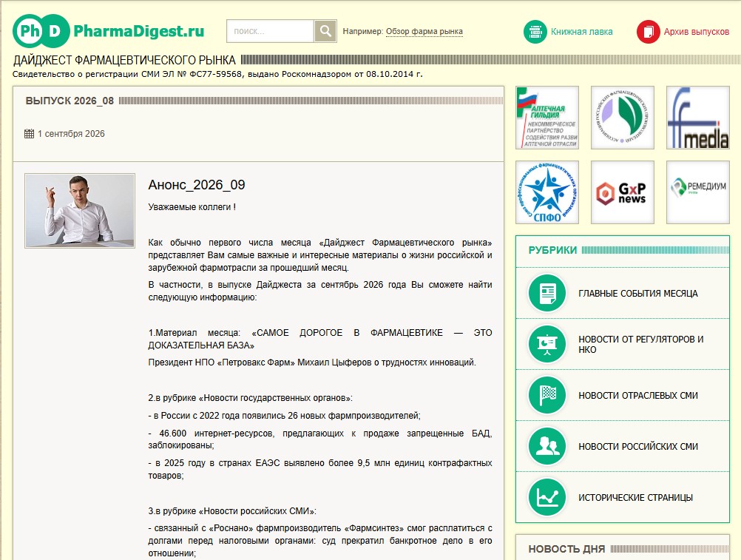Viewport: 741px width, 560px height.
Task: Click the calendar icon beside 1 сентября 2026
Action: pyautogui.click(x=30, y=134)
